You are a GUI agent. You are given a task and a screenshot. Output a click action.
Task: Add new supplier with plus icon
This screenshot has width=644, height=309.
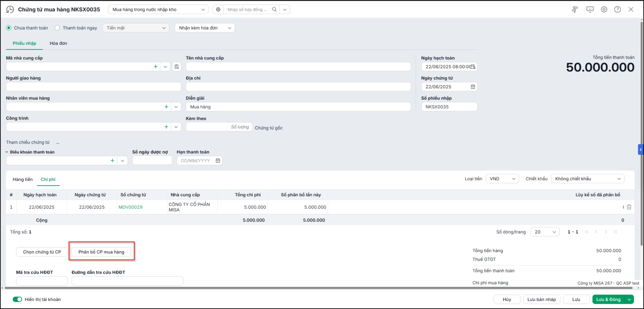click(x=155, y=66)
